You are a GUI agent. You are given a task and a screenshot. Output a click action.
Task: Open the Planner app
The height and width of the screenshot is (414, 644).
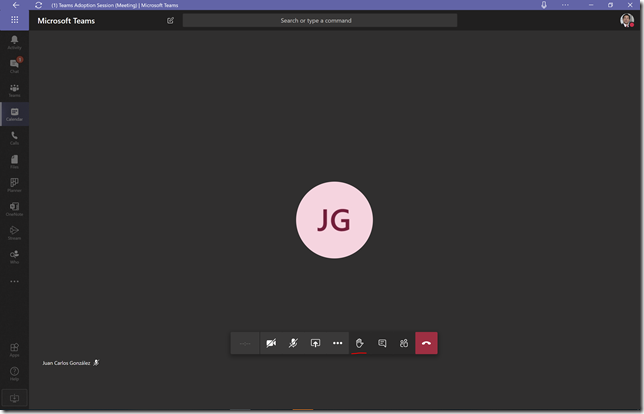(14, 185)
